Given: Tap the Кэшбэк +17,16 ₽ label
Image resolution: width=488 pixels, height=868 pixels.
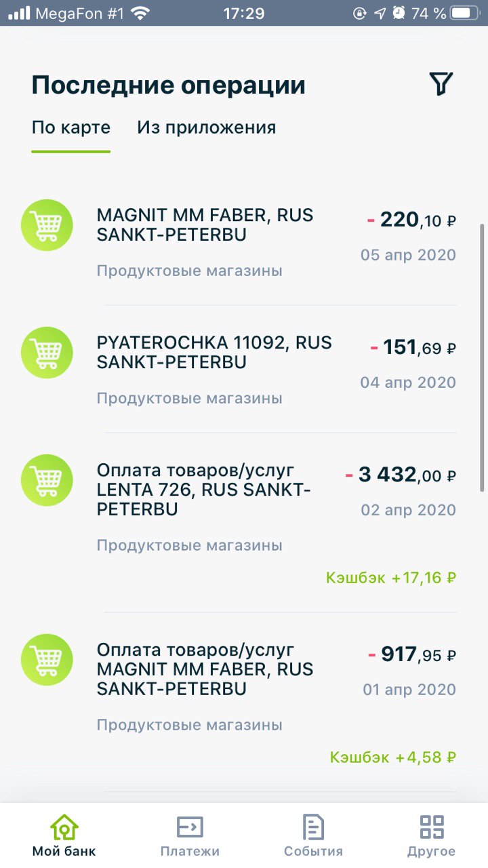Looking at the screenshot, I should coord(391,578).
